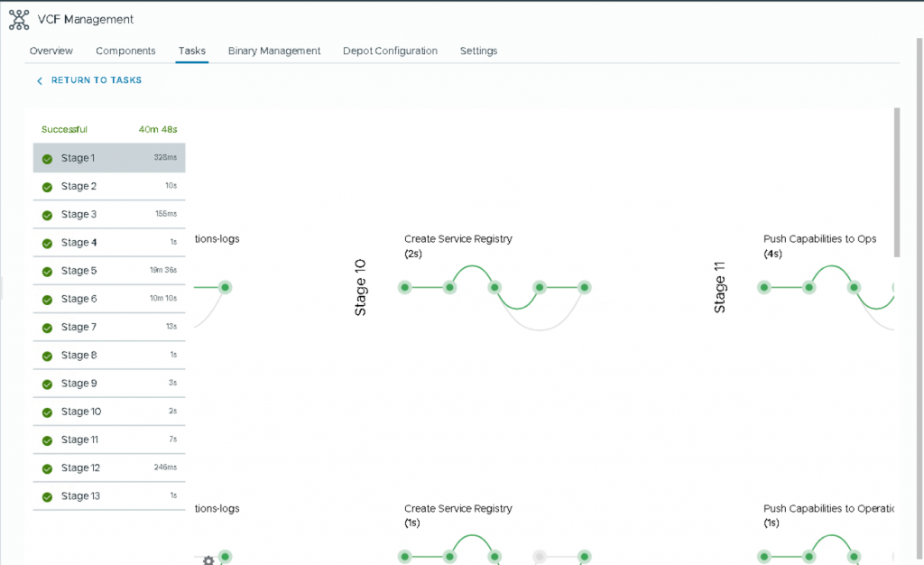
Task: Open the Settings tab
Action: [478, 51]
